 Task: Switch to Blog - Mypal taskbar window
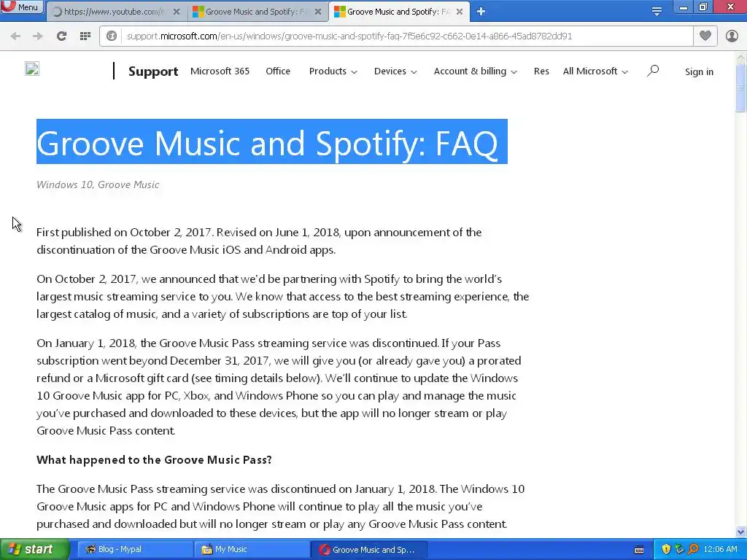(135, 550)
